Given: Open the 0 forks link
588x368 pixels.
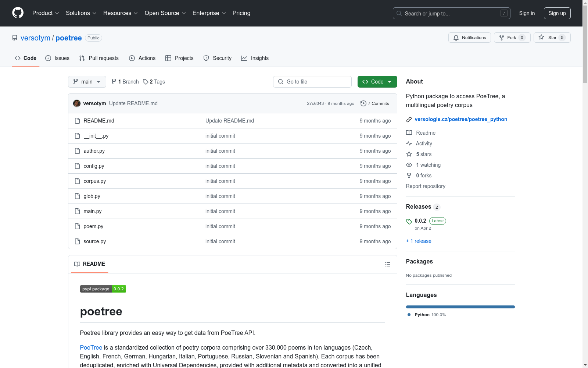Looking at the screenshot, I should (424, 176).
